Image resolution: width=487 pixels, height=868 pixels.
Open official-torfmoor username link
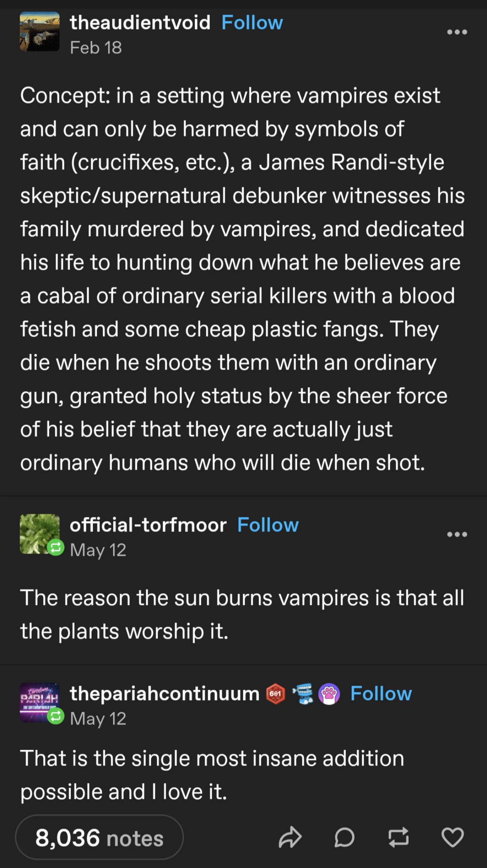148,525
